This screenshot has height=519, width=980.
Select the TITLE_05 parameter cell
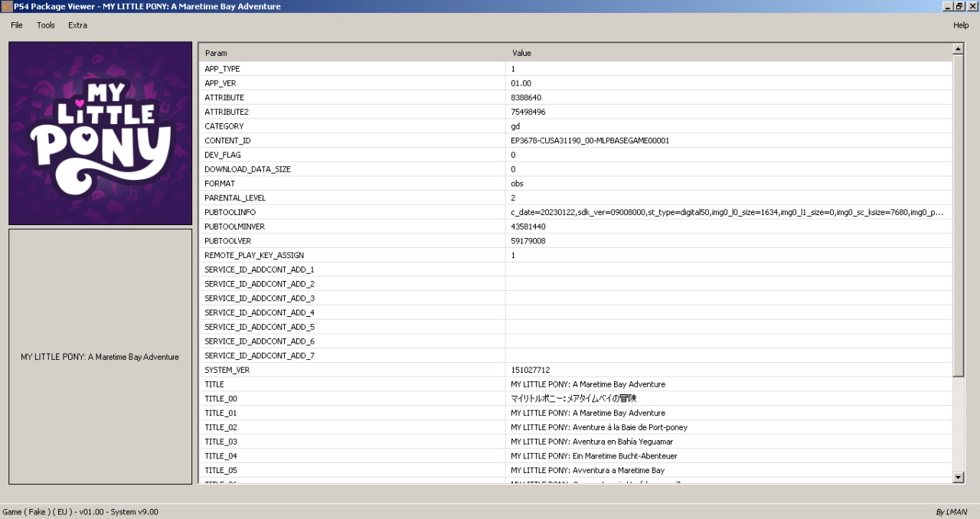(352, 470)
